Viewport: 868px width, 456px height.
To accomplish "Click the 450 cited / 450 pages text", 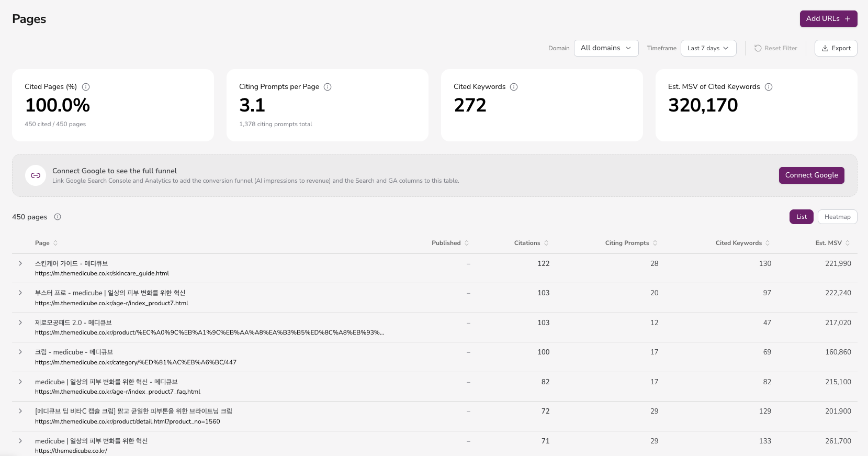I will (55, 124).
